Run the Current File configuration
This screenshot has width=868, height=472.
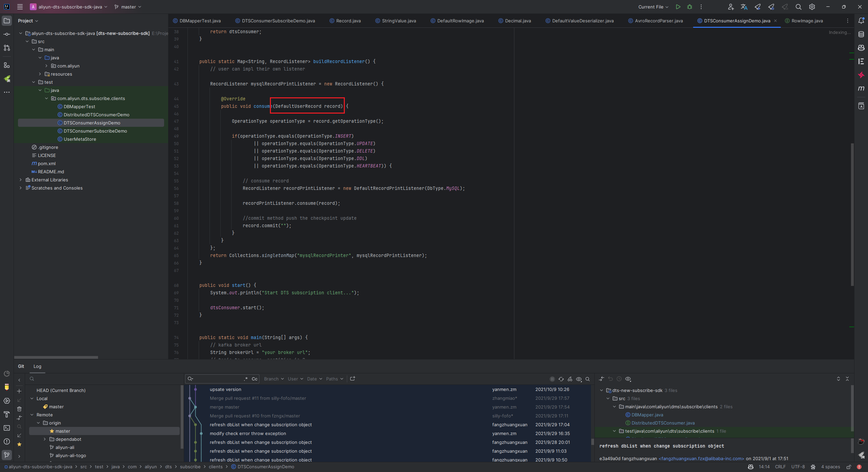tap(678, 7)
